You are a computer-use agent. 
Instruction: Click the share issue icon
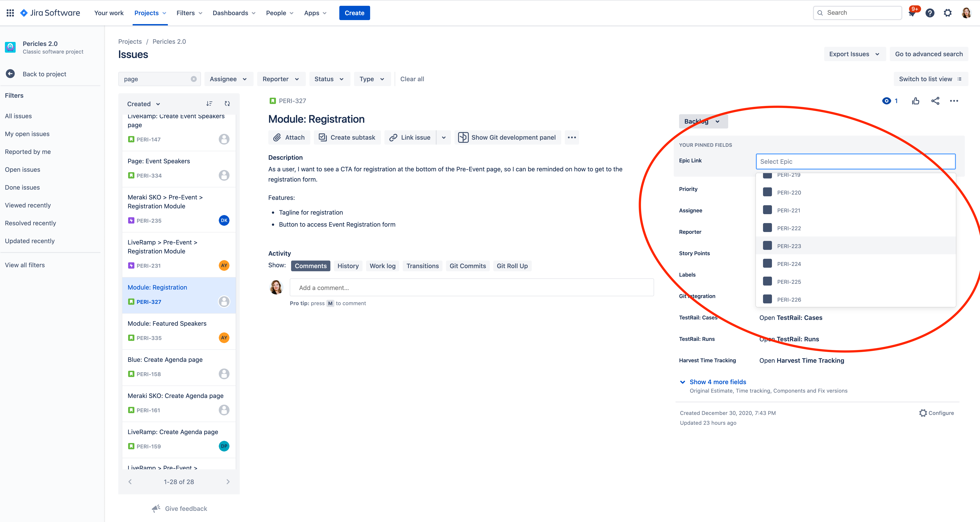(x=935, y=101)
